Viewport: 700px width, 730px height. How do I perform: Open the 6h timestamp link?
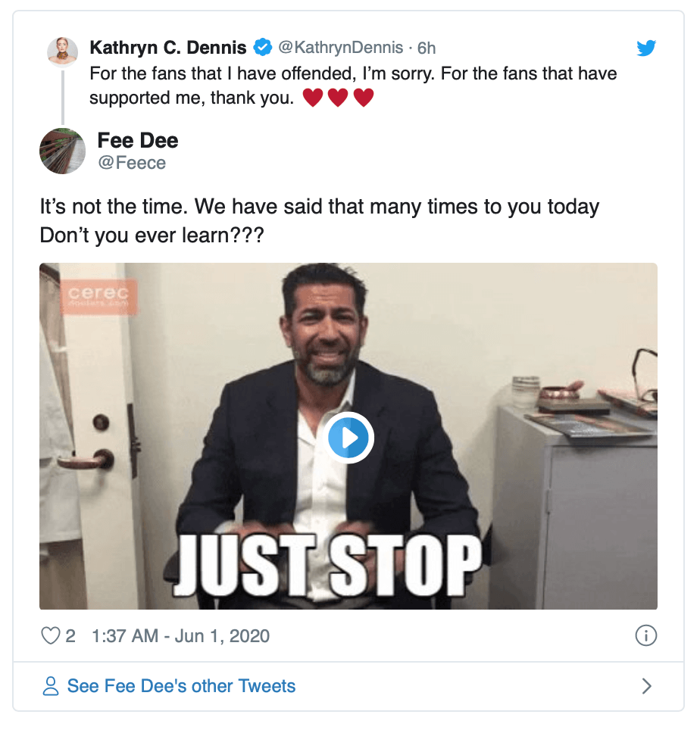(427, 48)
